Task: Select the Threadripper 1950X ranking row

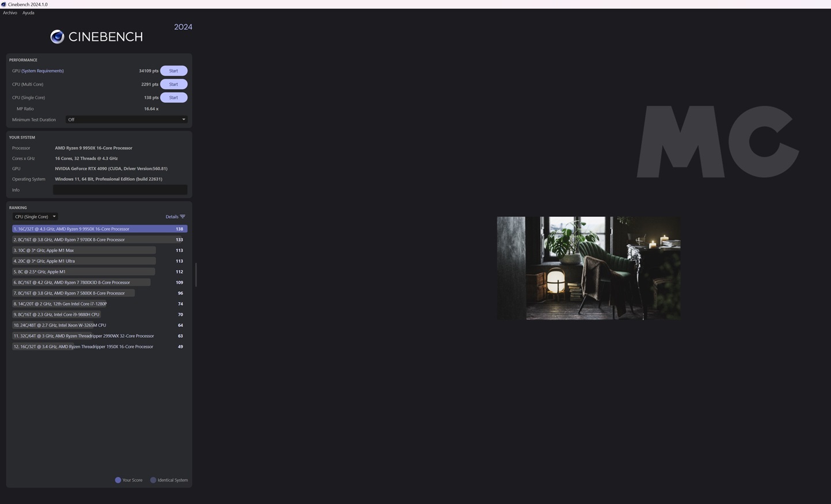Action: [x=99, y=347]
